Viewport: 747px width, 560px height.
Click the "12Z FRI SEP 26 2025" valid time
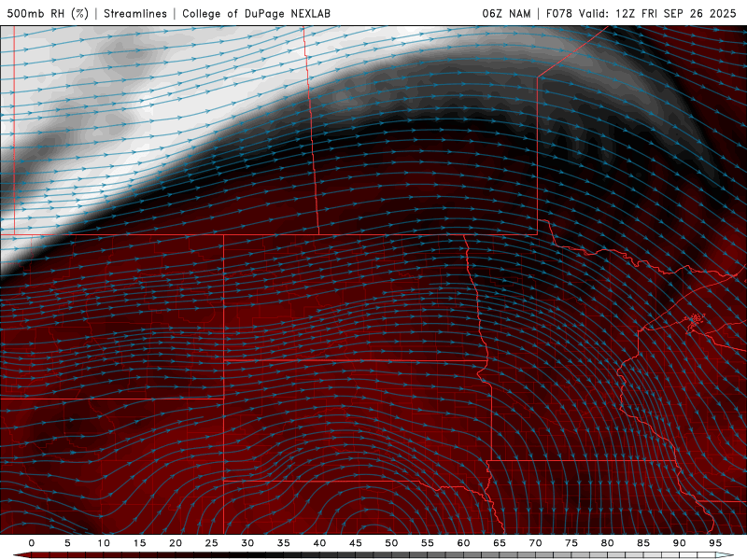coord(675,14)
